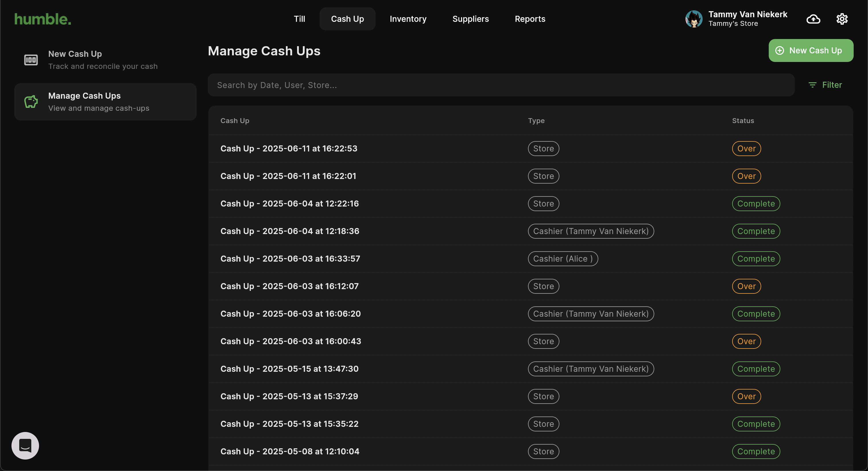Click the Store badge in 16:22:53 row
The height and width of the screenshot is (471, 868).
pyautogui.click(x=543, y=149)
